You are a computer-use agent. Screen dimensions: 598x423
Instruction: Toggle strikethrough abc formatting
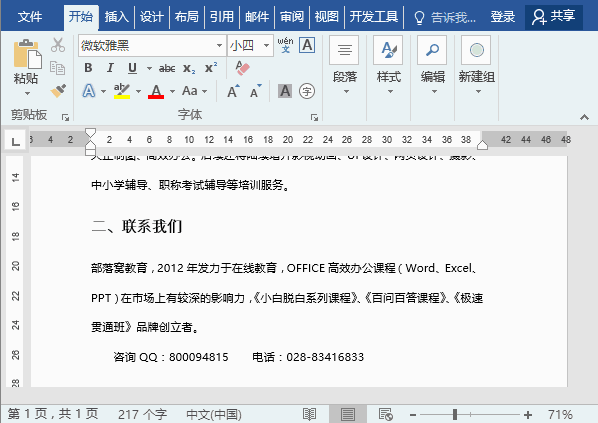(x=167, y=68)
